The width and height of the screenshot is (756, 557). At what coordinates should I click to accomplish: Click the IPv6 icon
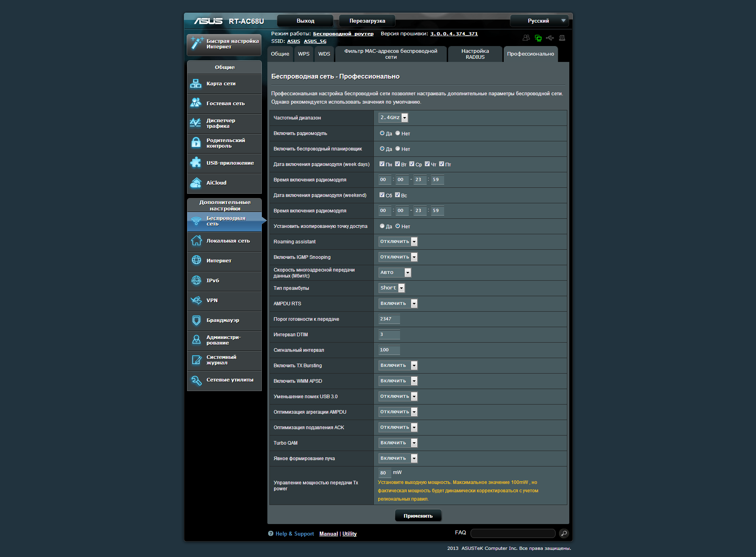click(196, 280)
